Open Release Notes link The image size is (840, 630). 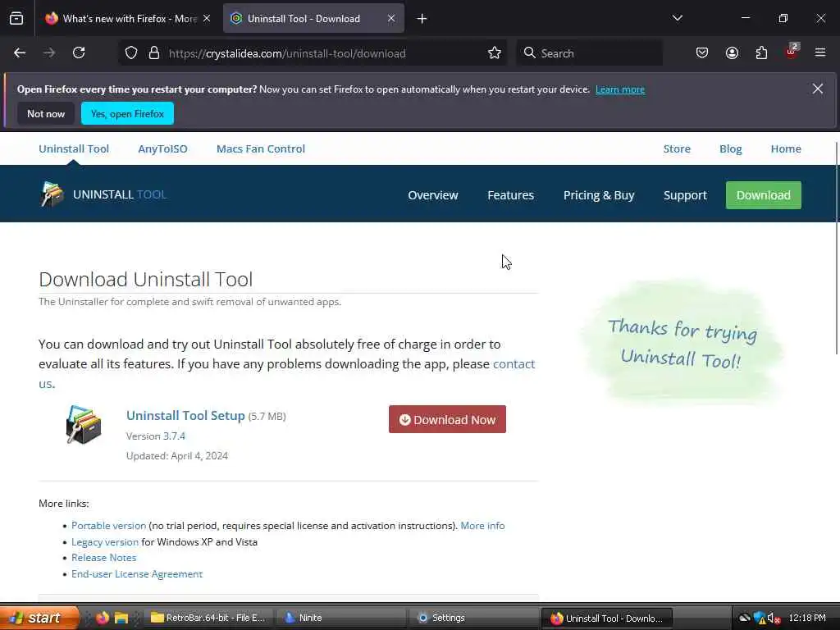click(x=103, y=558)
